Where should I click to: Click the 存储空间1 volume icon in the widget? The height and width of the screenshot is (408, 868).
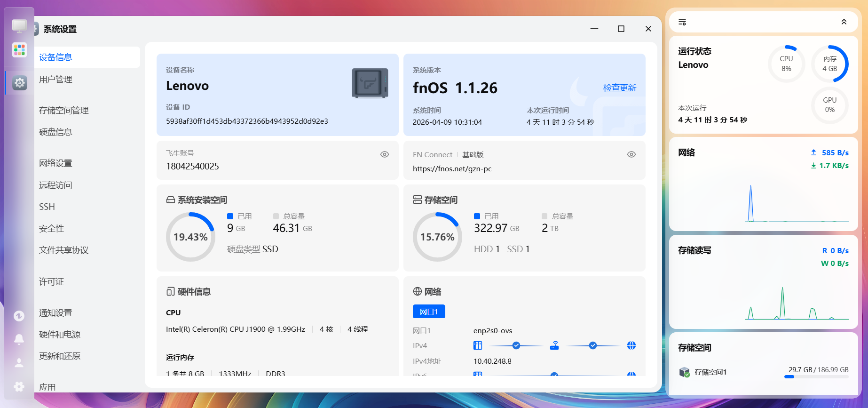685,372
